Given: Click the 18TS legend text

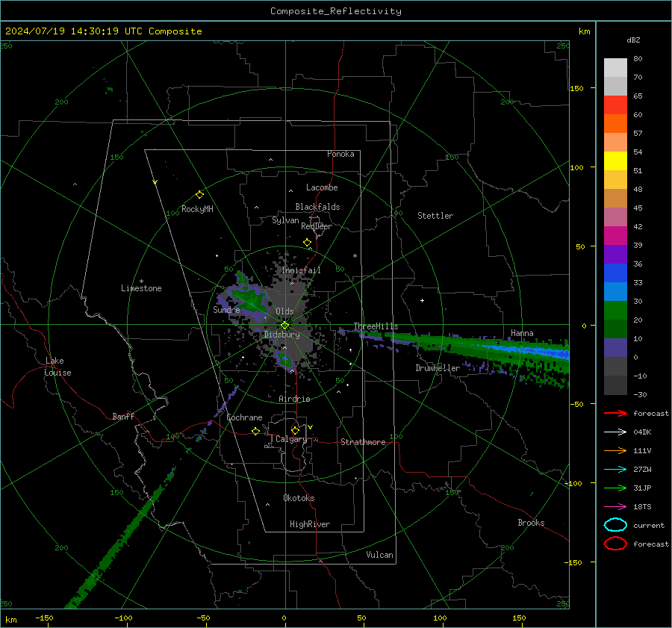Looking at the screenshot, I should pyautogui.click(x=642, y=507).
